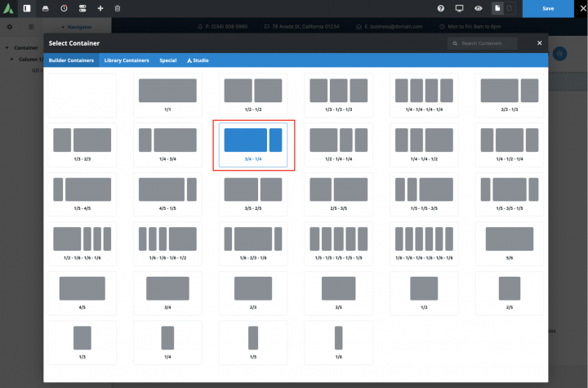Switch to the Special tab
The image size is (588, 388).
[x=167, y=60]
